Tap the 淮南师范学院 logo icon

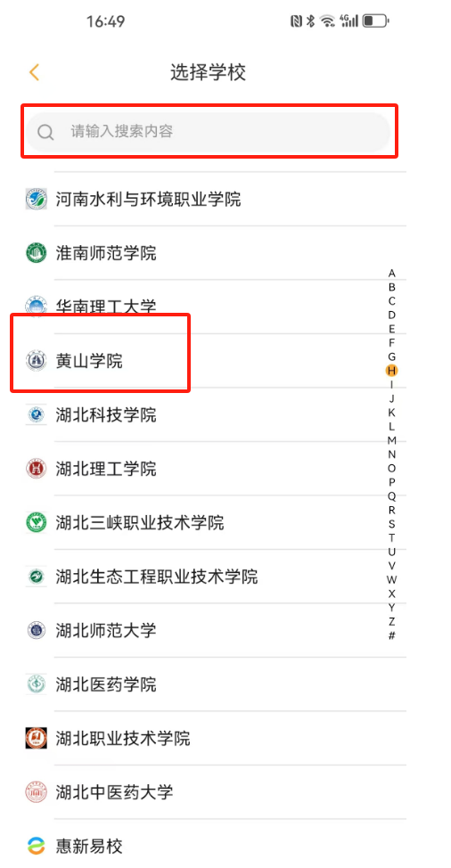click(37, 253)
